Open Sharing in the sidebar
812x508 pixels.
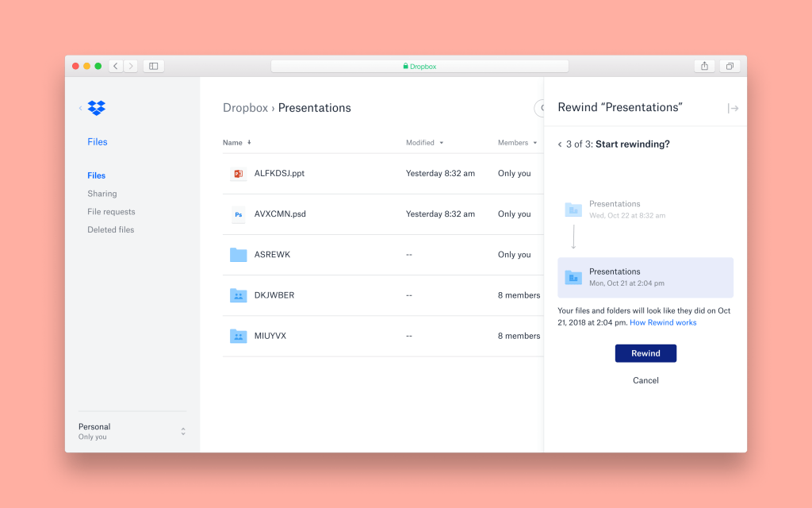[x=102, y=194]
